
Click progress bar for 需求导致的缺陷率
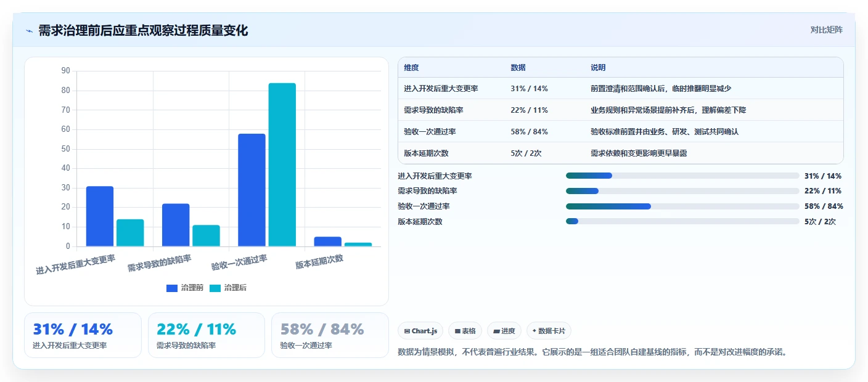click(x=682, y=191)
